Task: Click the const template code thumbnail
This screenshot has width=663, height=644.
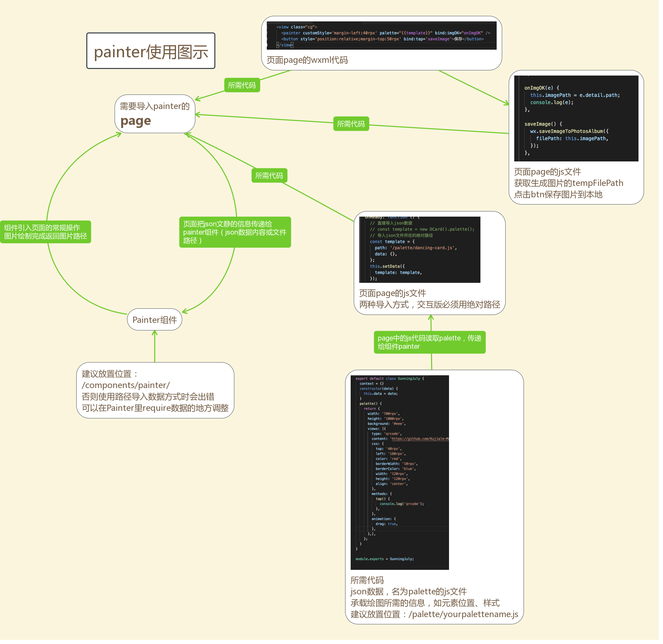Action: (x=420, y=249)
